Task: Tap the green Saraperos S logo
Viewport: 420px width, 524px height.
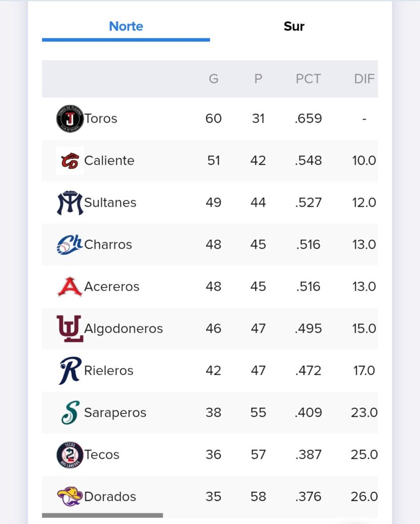Action: (x=71, y=413)
